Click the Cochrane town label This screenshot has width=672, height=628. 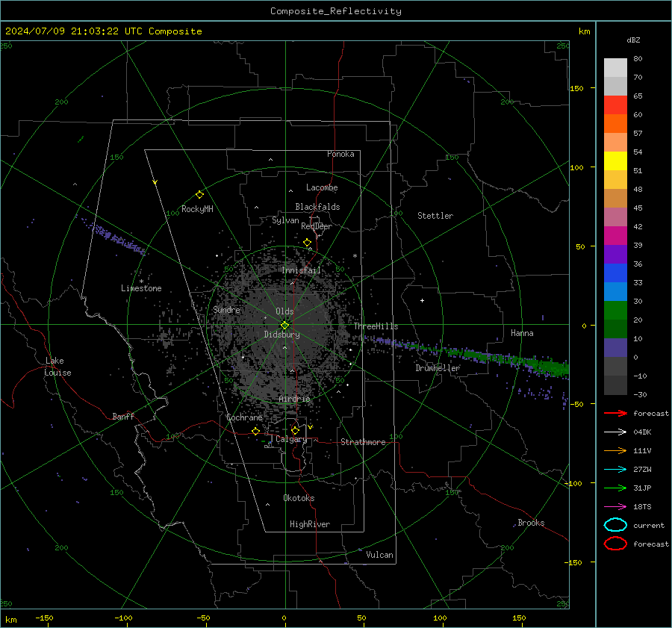[x=244, y=417]
